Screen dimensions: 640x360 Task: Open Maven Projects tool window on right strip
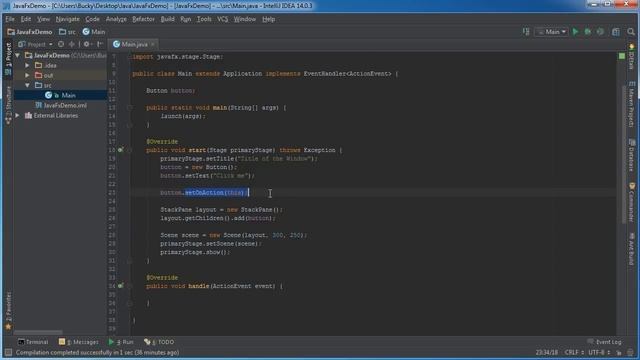[x=632, y=104]
